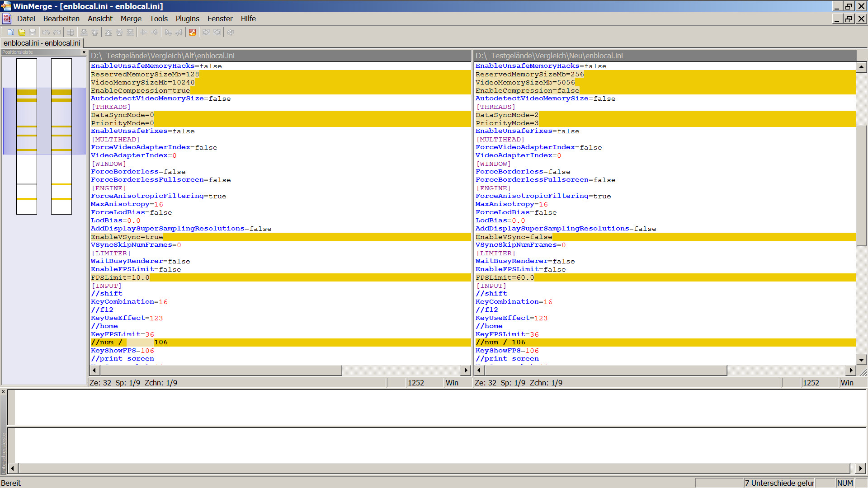Open the Merge menu
The width and height of the screenshot is (868, 488).
[x=131, y=19]
